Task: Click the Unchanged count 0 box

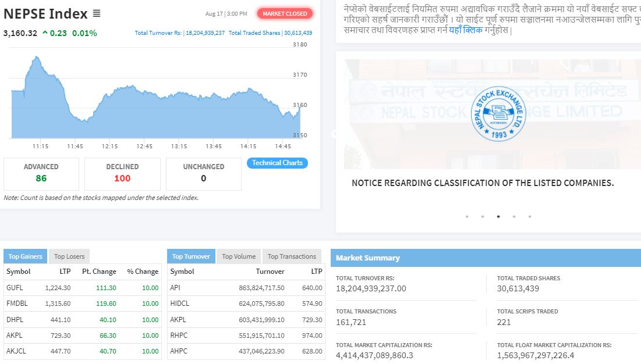Action: coord(204,174)
